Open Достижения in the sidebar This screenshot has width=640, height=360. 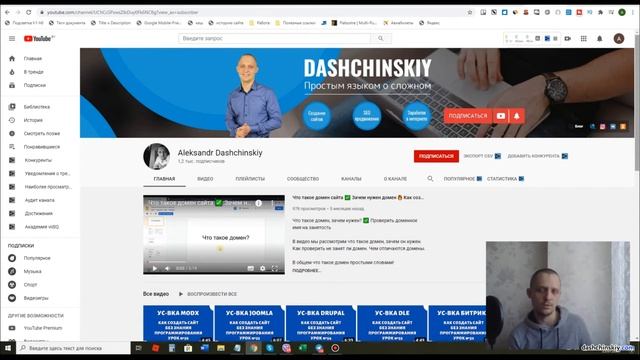[x=40, y=213]
